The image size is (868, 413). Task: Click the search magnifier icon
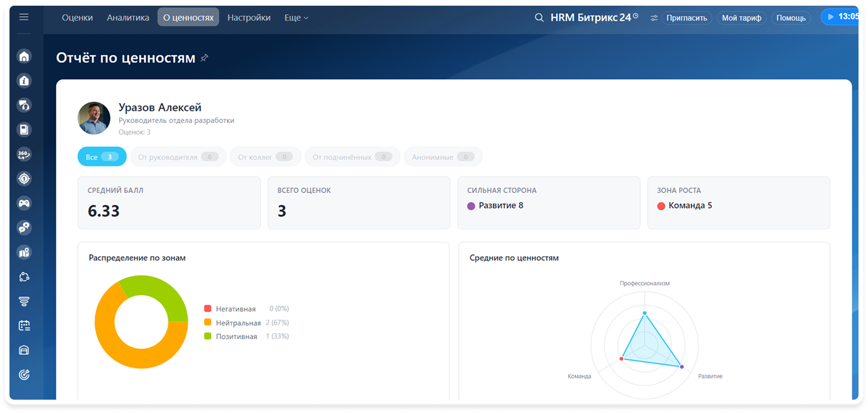pos(539,18)
